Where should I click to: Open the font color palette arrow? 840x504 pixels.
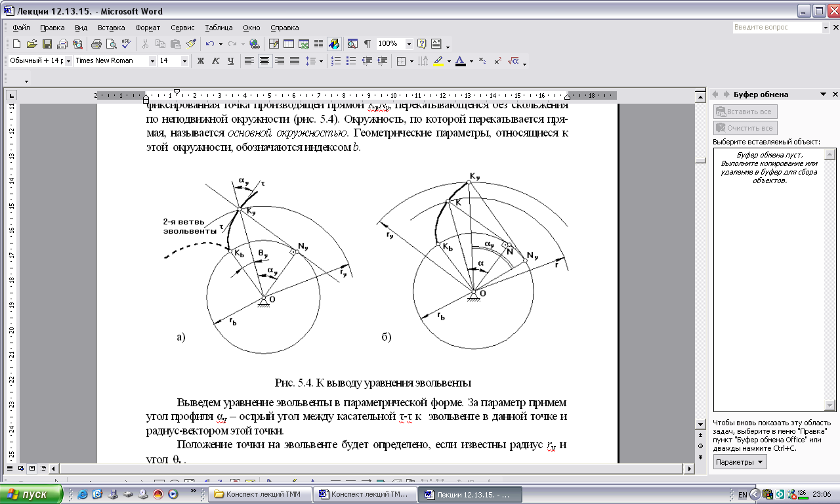pyautogui.click(x=471, y=61)
